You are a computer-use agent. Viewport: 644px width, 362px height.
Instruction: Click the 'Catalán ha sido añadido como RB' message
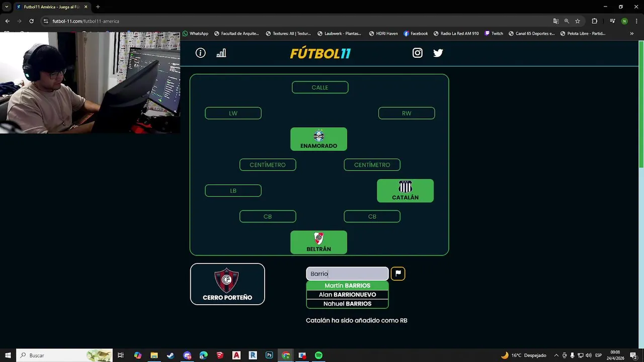357,320
